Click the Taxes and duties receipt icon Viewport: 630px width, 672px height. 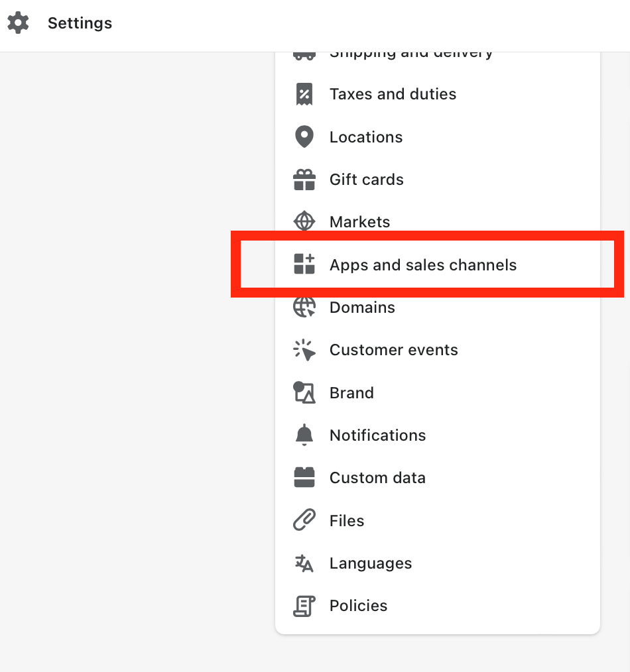click(304, 94)
